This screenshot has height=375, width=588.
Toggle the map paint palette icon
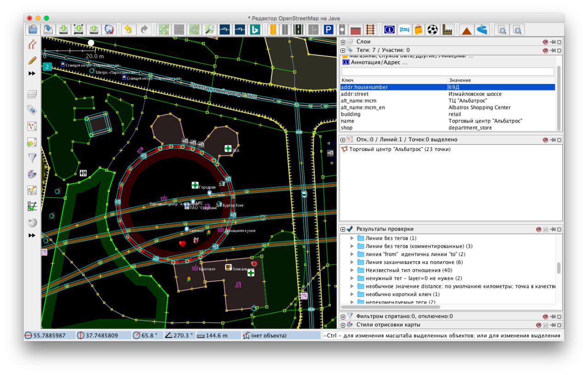(x=32, y=174)
